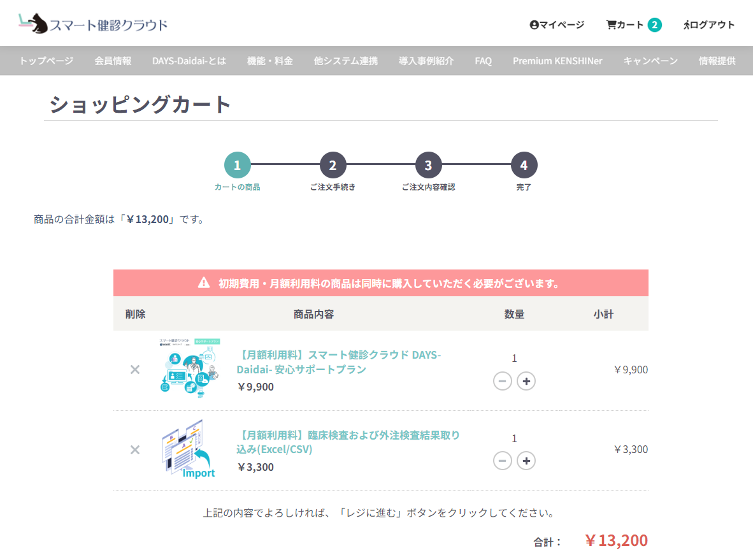Open the キャンペーン menu item

650,61
